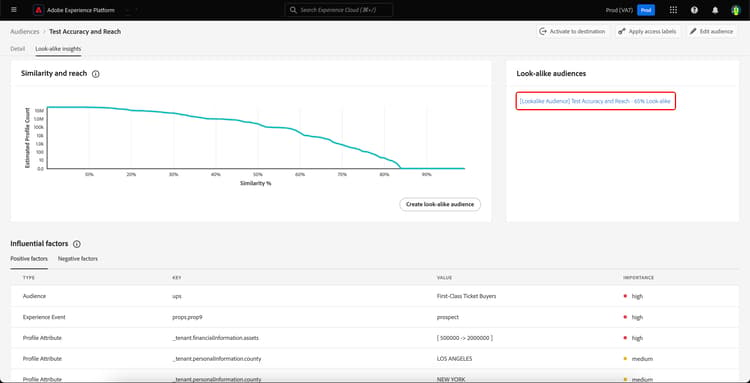Click the [ 500000 -> 2000000 ] value
Viewport: 750px width, 383px height.
point(464,338)
